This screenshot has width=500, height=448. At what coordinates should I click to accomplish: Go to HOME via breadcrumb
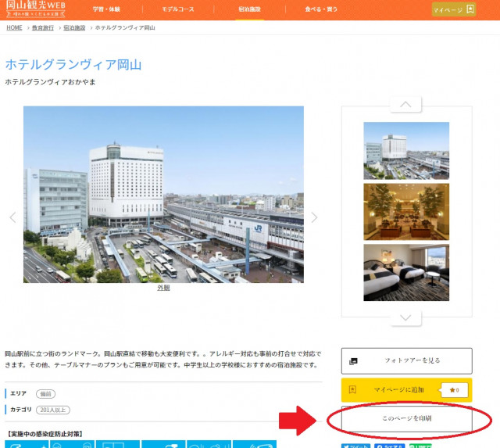14,28
